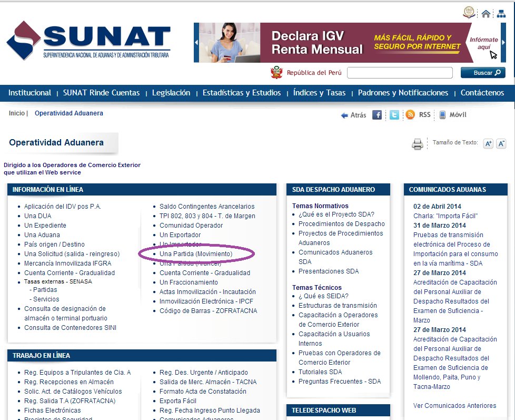Click the home icon at top right

486,14
